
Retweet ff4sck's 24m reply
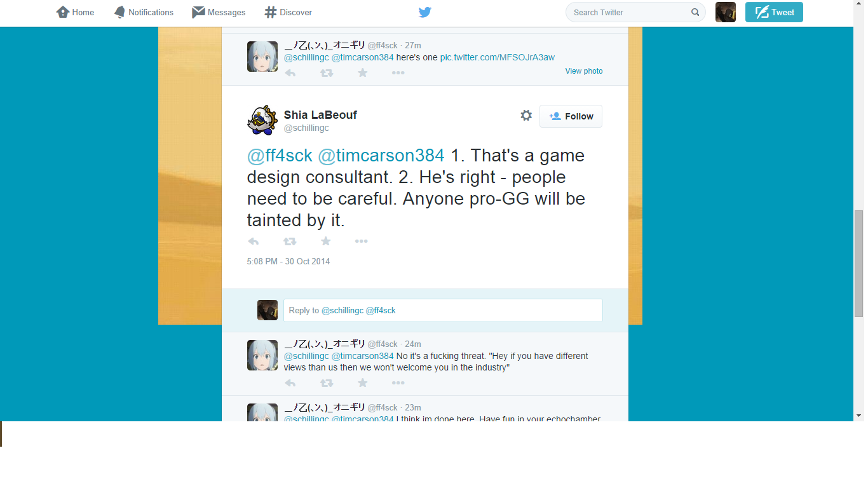click(327, 383)
